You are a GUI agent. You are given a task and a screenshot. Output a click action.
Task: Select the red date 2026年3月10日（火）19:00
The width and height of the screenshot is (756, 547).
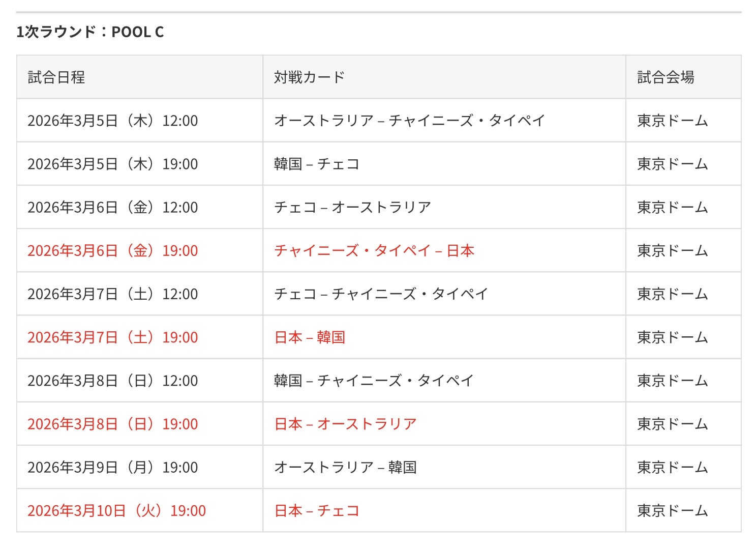[x=116, y=510]
